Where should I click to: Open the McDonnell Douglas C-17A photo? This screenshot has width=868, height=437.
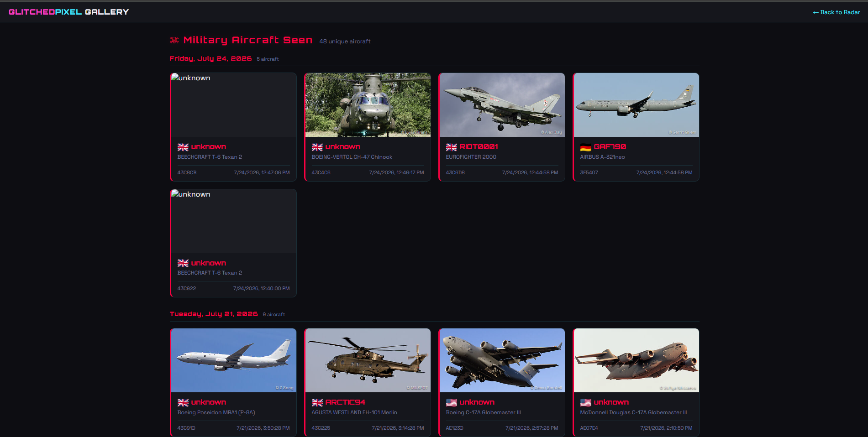coord(637,360)
